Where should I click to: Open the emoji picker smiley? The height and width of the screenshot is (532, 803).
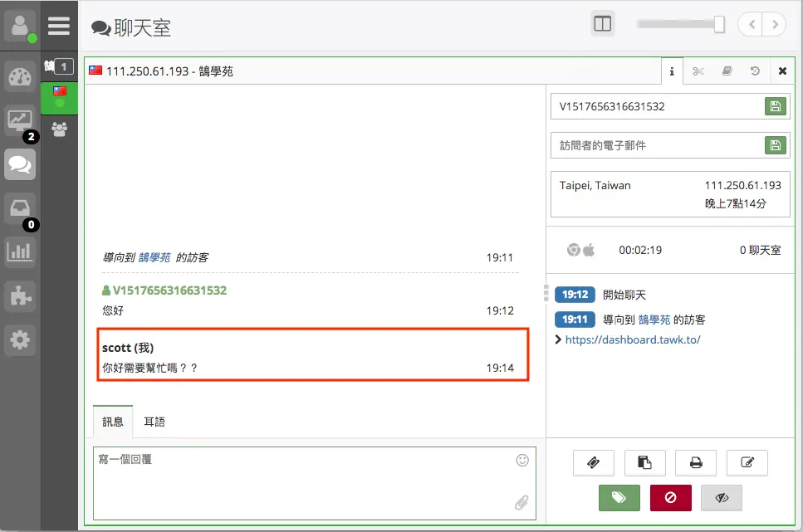click(x=522, y=461)
